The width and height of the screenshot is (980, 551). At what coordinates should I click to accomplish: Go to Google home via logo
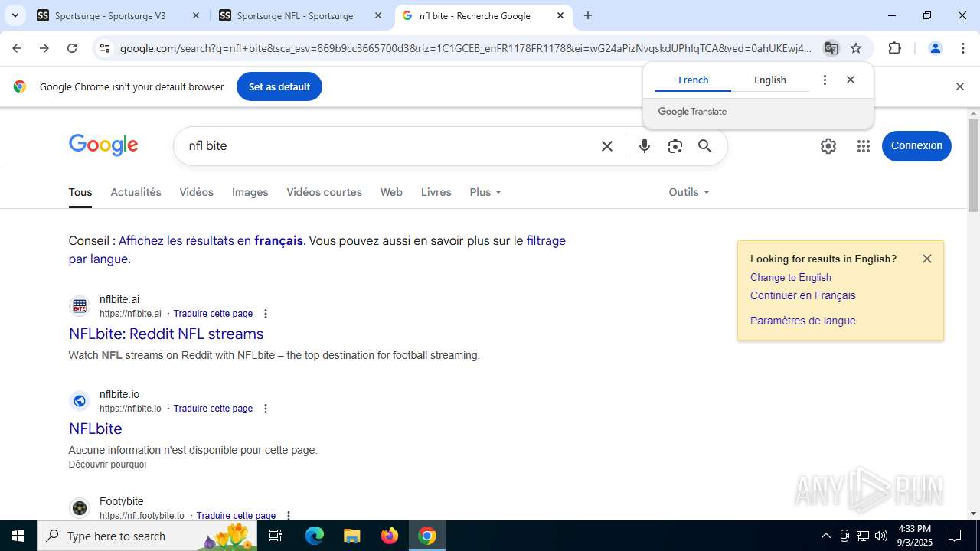(103, 145)
